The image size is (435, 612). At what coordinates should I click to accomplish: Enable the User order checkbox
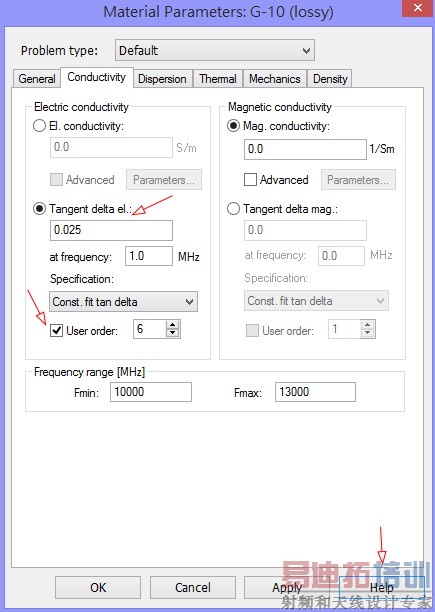pyautogui.click(x=57, y=331)
